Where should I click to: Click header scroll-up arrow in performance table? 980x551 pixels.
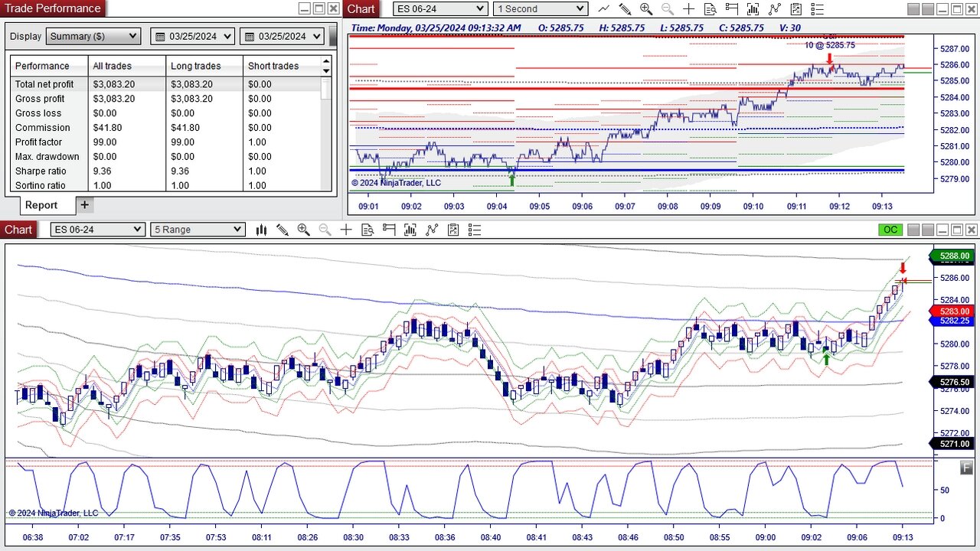(x=326, y=61)
